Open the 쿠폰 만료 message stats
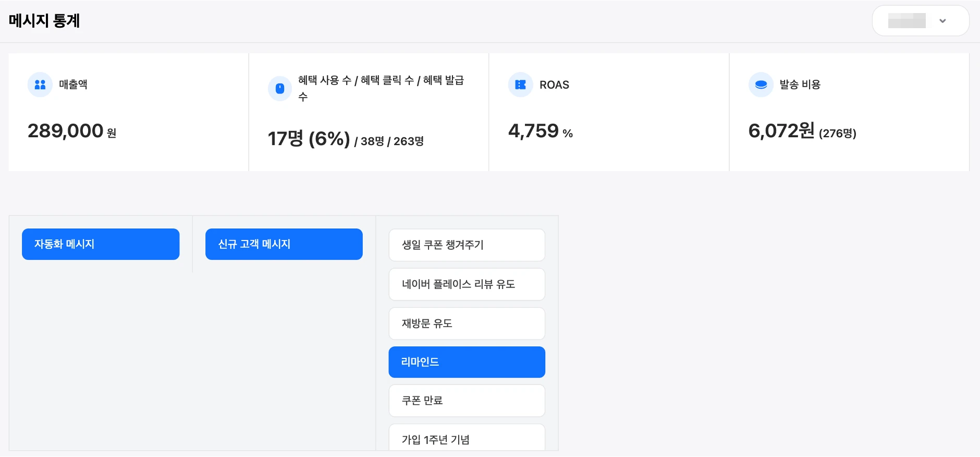This screenshot has width=980, height=457. 467,401
